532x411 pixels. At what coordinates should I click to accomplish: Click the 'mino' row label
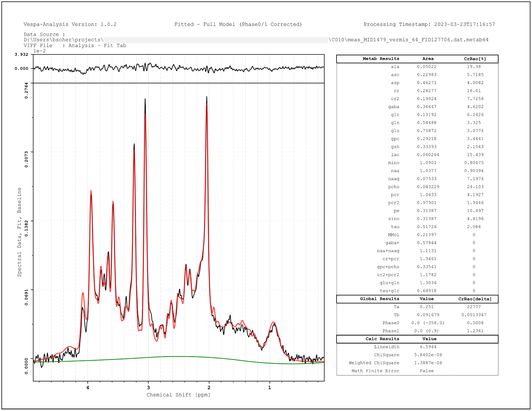[x=393, y=163]
